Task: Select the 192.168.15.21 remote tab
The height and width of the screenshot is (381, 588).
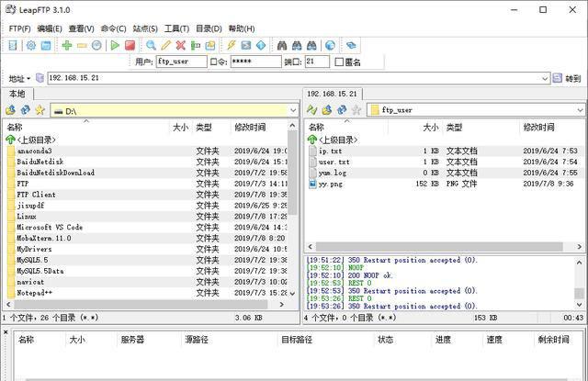Action: tap(333, 94)
